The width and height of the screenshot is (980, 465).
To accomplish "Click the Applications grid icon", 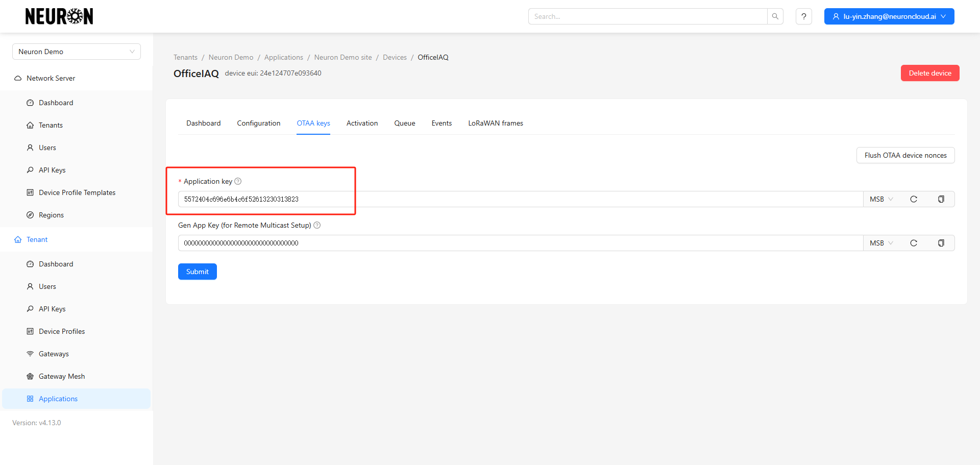I will click(x=30, y=399).
